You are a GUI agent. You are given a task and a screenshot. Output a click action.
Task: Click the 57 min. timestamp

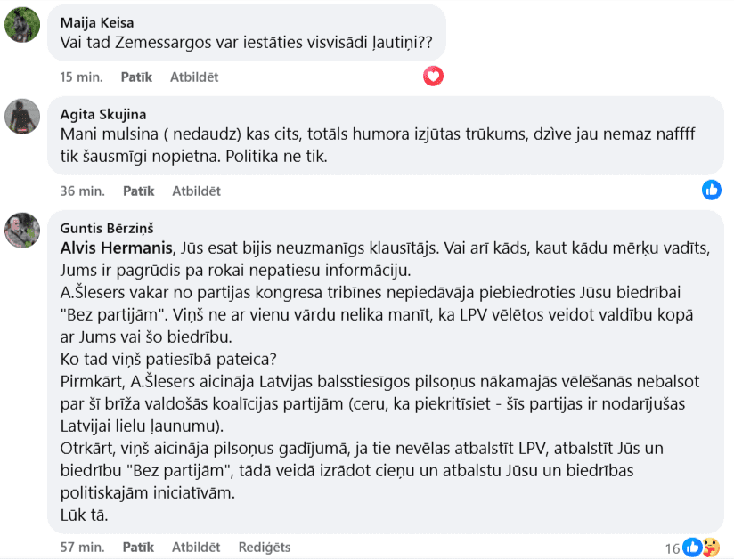(82, 548)
